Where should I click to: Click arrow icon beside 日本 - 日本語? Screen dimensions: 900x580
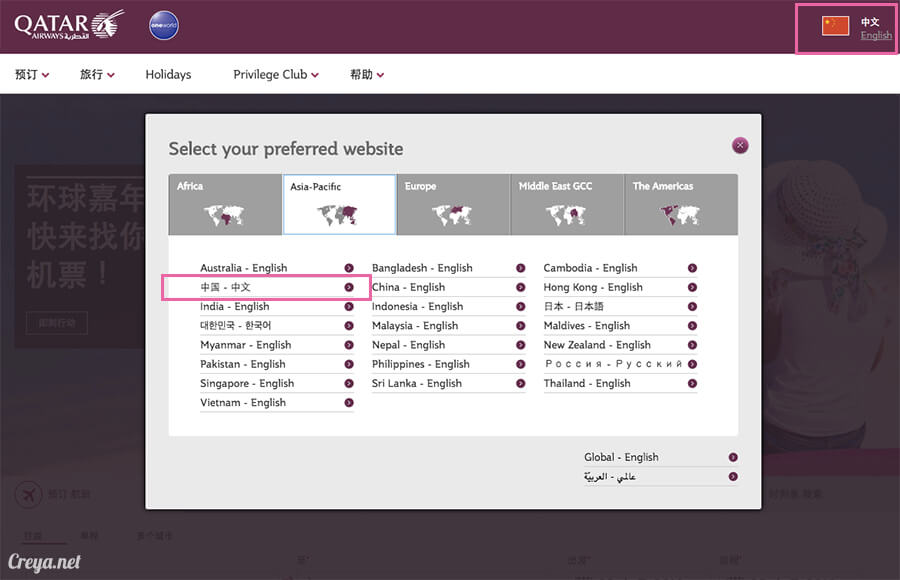click(692, 307)
